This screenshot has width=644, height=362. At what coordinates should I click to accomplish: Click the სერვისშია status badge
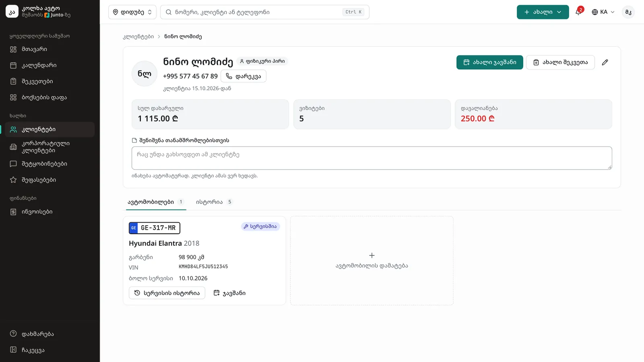(260, 226)
